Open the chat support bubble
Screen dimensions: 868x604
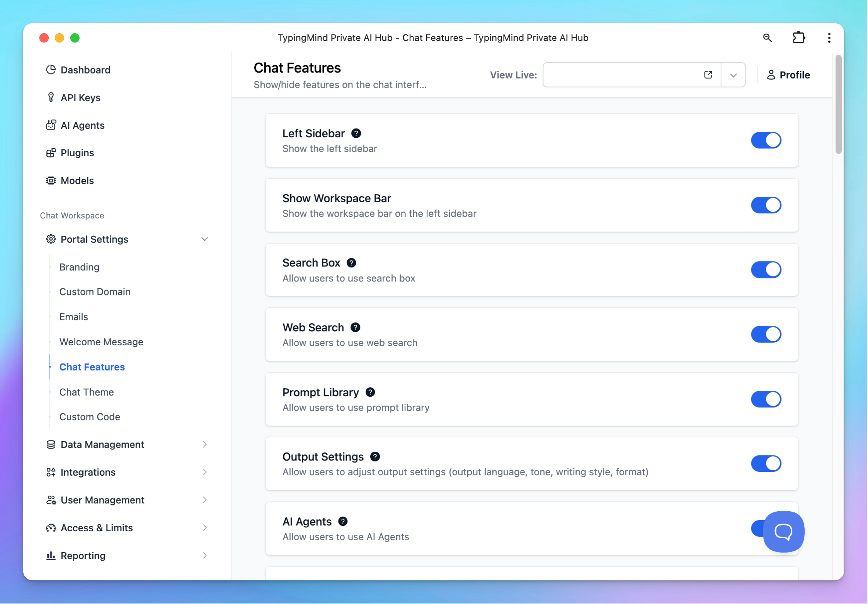pyautogui.click(x=783, y=531)
